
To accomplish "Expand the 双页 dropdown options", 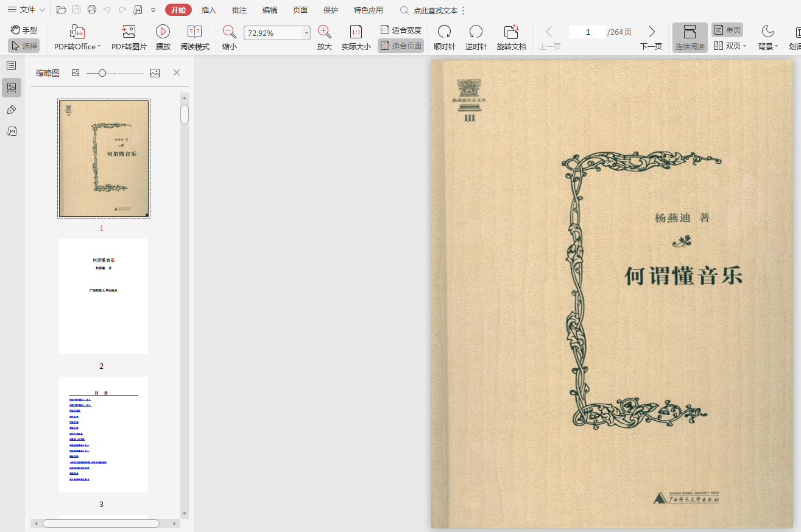I will click(x=745, y=46).
